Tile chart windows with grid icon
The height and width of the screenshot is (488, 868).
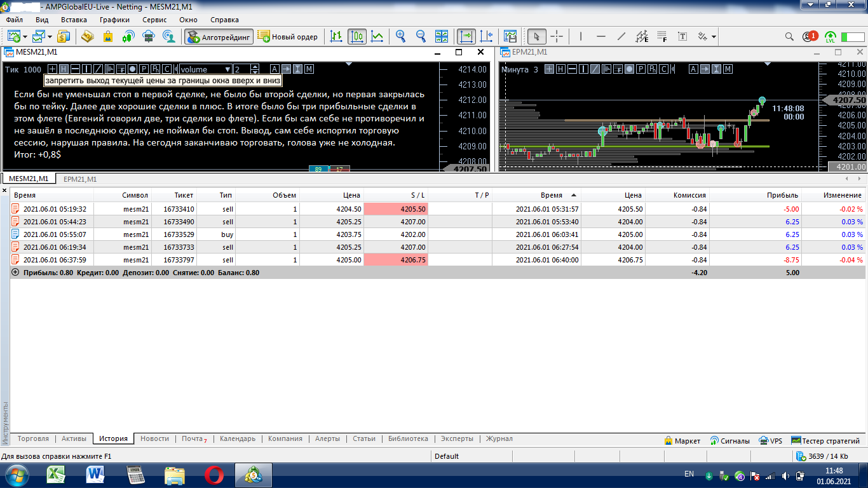442,36
